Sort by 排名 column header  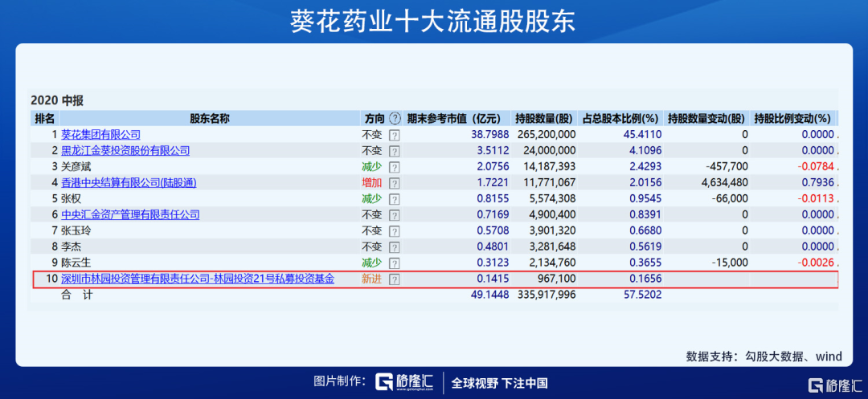(x=45, y=118)
